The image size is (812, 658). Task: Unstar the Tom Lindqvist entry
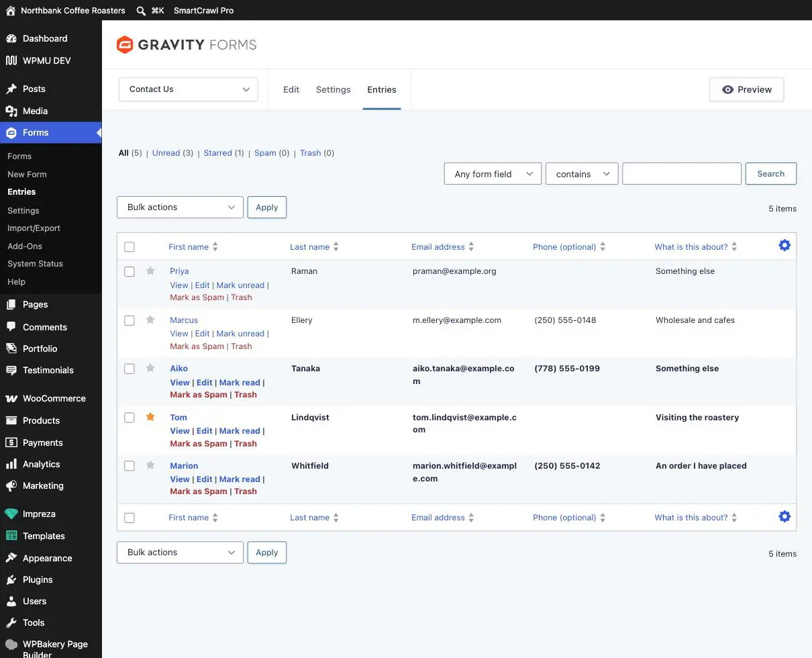pos(150,417)
